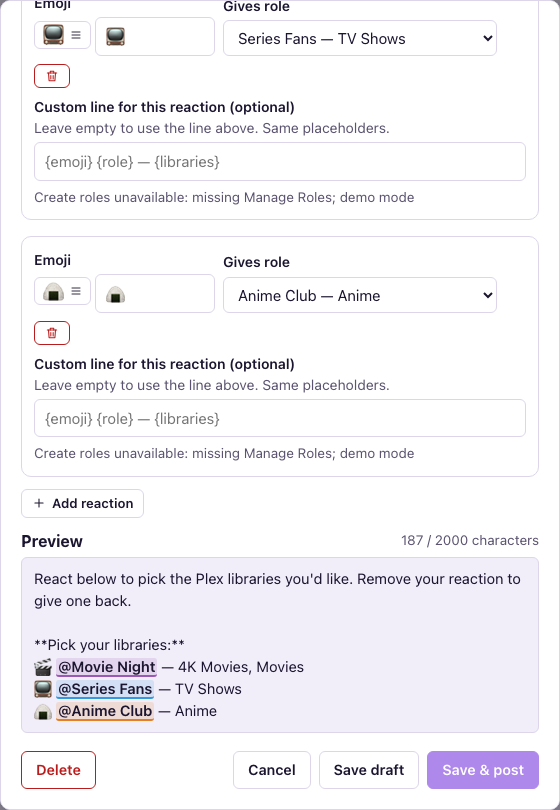Click the @Anime Club role mention in preview
The width and height of the screenshot is (560, 810).
pos(105,711)
